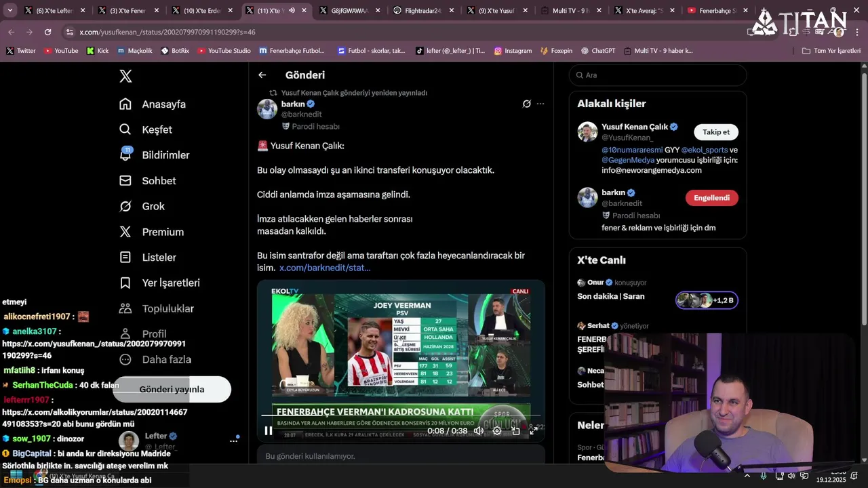Click the @barknedit handle on the post

pos(301,115)
